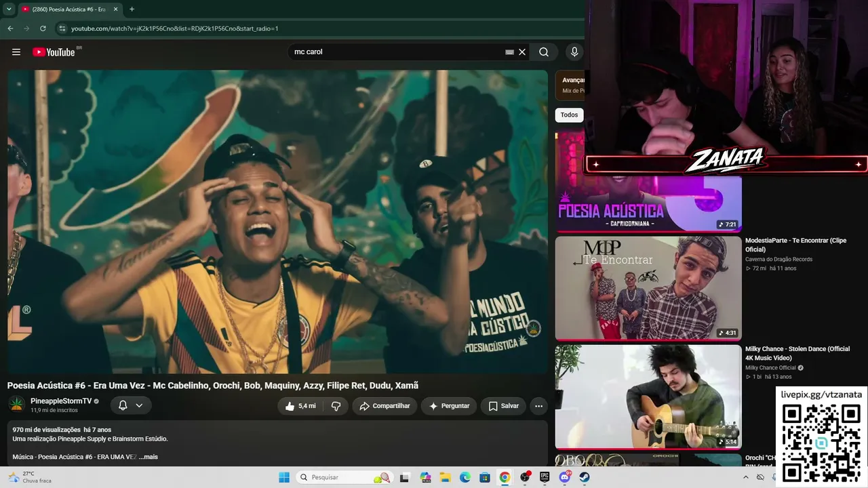Viewport: 868px width, 488px height.
Task: Launch Microsoft 365 Copilot from taskbar
Action: tap(425, 477)
